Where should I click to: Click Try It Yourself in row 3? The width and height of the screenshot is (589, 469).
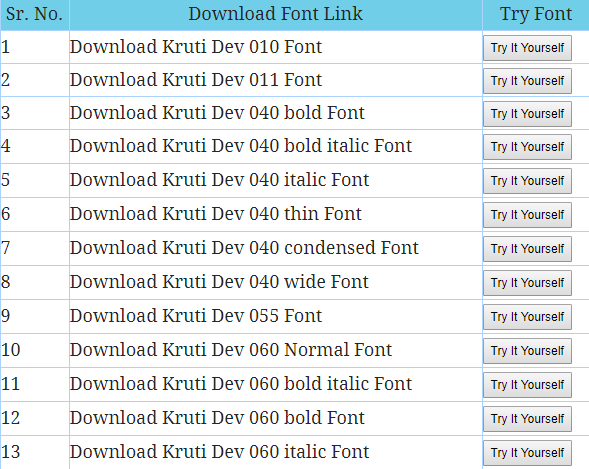(527, 114)
